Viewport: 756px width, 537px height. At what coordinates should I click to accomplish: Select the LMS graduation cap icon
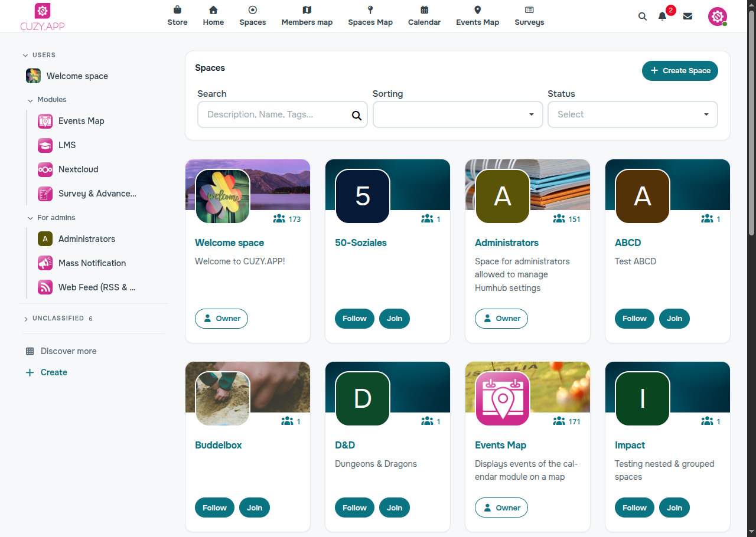tap(45, 145)
